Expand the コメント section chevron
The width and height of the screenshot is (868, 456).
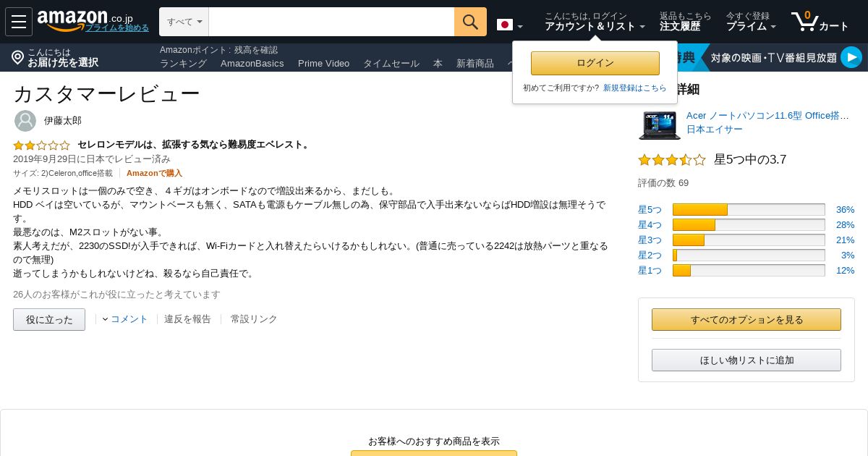point(105,319)
